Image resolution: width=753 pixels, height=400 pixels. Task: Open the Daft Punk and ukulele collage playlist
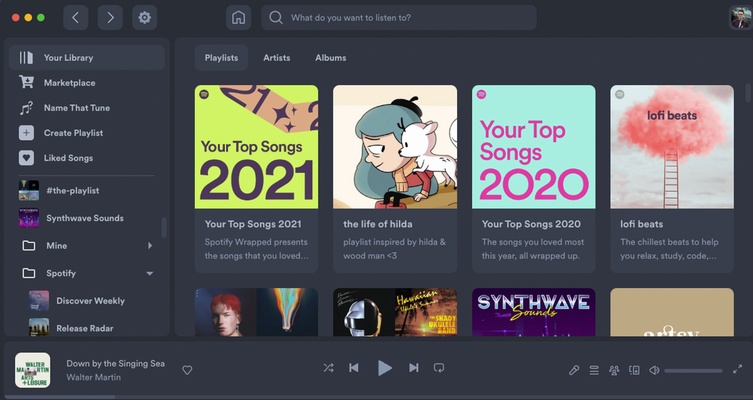click(x=395, y=312)
